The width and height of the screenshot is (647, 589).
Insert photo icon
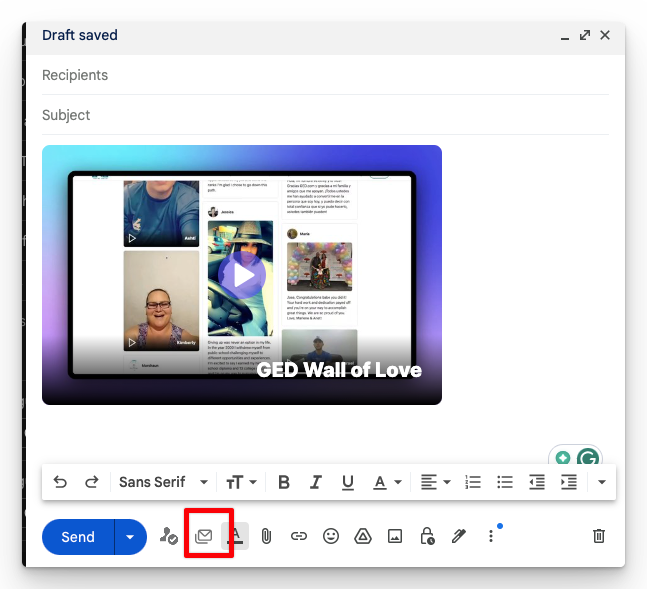(395, 536)
